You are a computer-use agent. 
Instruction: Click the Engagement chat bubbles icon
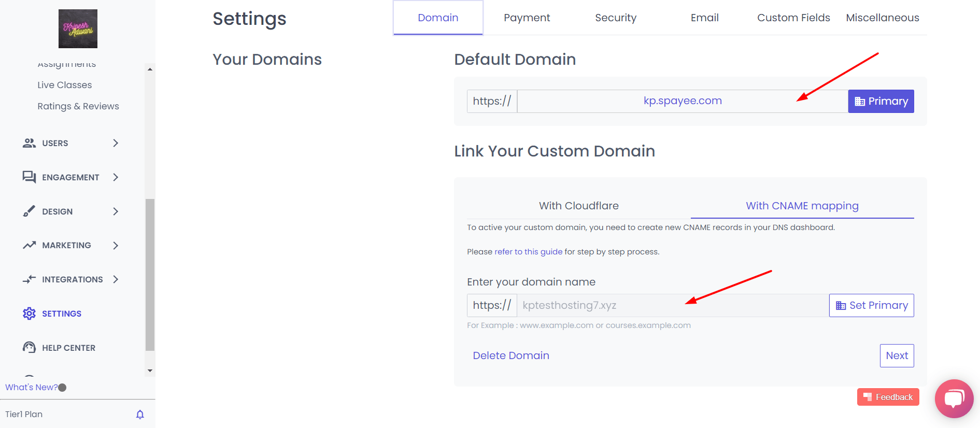(x=29, y=177)
